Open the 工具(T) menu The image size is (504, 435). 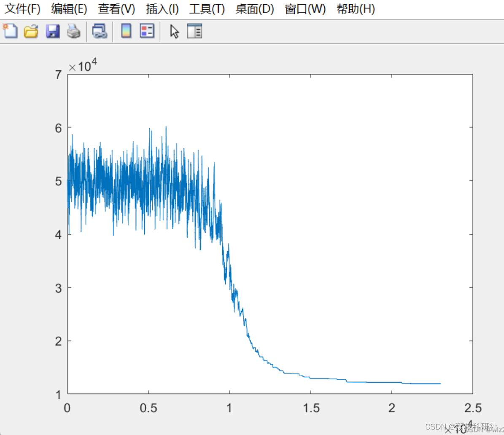(206, 9)
